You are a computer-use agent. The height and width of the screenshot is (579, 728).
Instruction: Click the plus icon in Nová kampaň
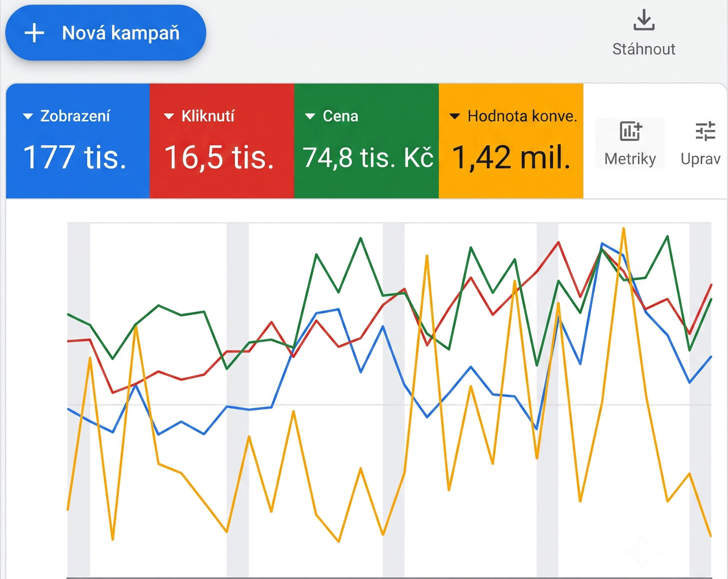point(35,33)
